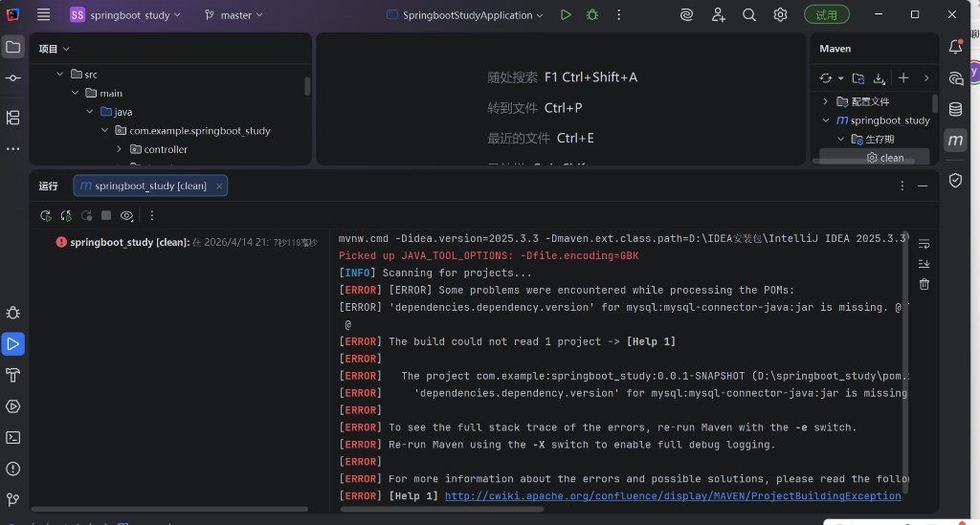Show more Maven toolbar actions chevron
Image resolution: width=980 pixels, height=525 pixels.
(x=926, y=78)
